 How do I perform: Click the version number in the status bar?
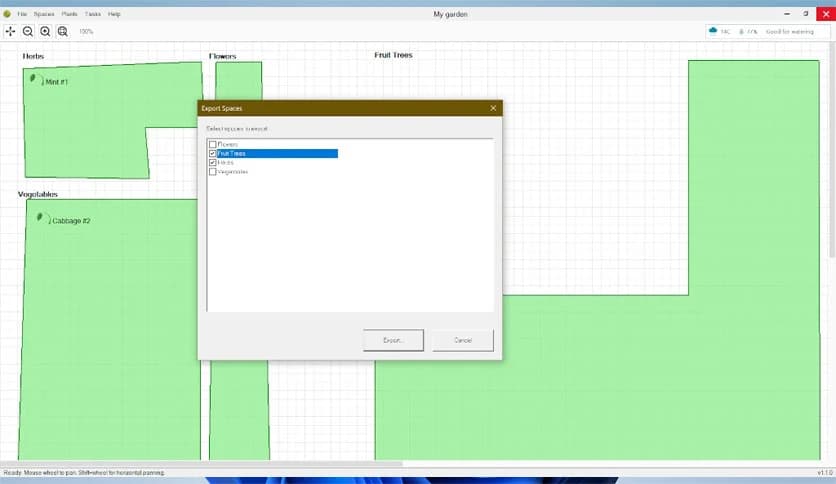825,472
